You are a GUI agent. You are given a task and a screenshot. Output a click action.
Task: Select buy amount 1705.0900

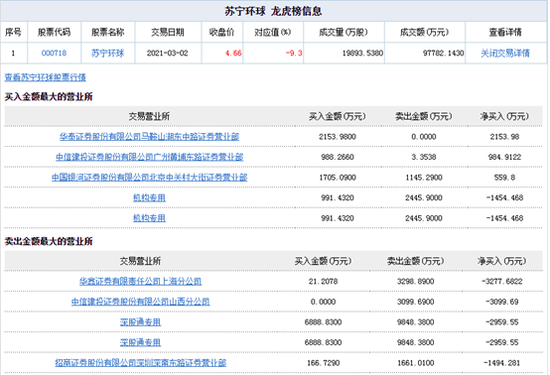click(337, 177)
